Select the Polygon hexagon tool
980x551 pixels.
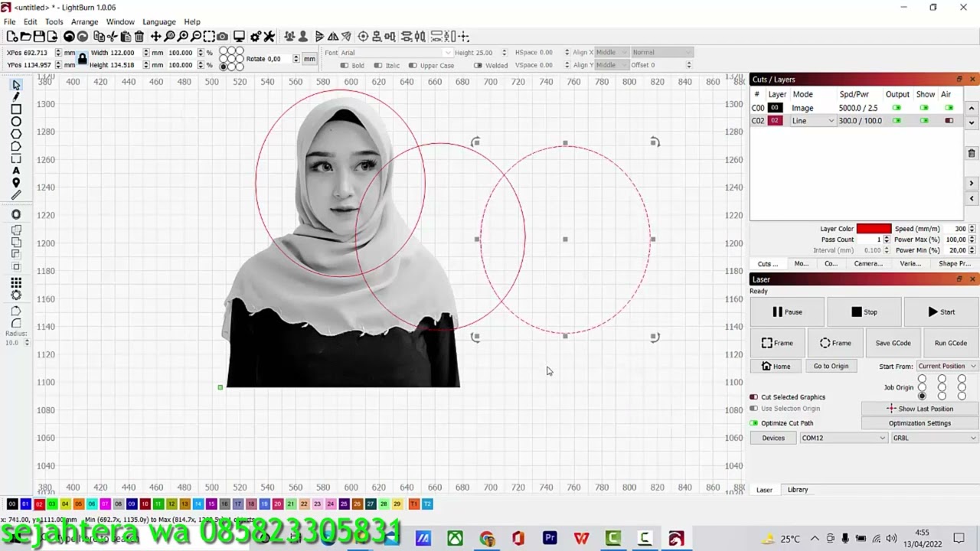[16, 134]
